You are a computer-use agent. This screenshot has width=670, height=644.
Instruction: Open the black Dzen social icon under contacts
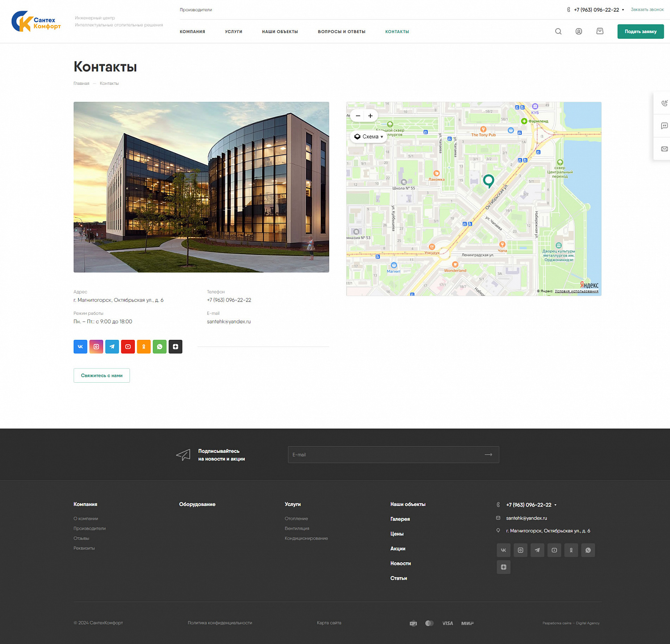point(176,347)
